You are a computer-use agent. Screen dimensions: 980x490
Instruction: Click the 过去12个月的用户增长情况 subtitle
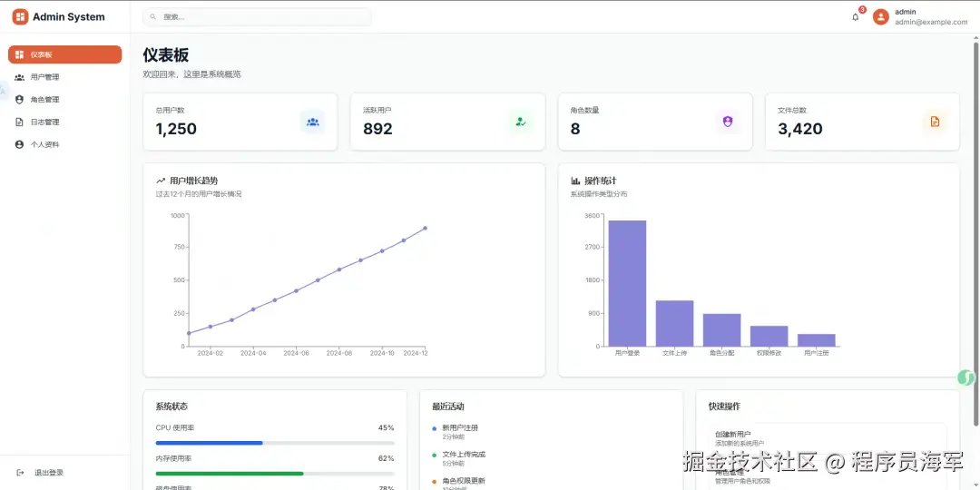tap(199, 194)
